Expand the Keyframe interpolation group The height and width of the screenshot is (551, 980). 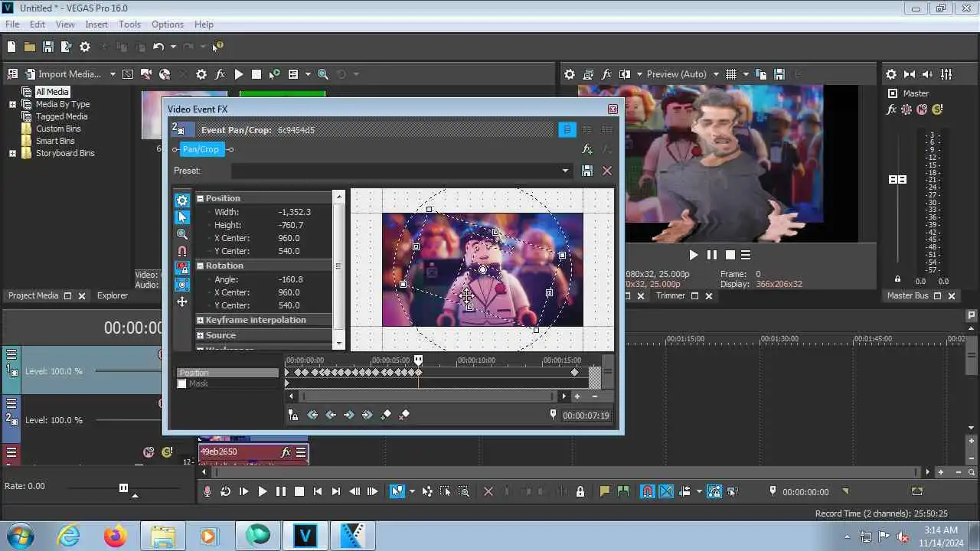[201, 320]
